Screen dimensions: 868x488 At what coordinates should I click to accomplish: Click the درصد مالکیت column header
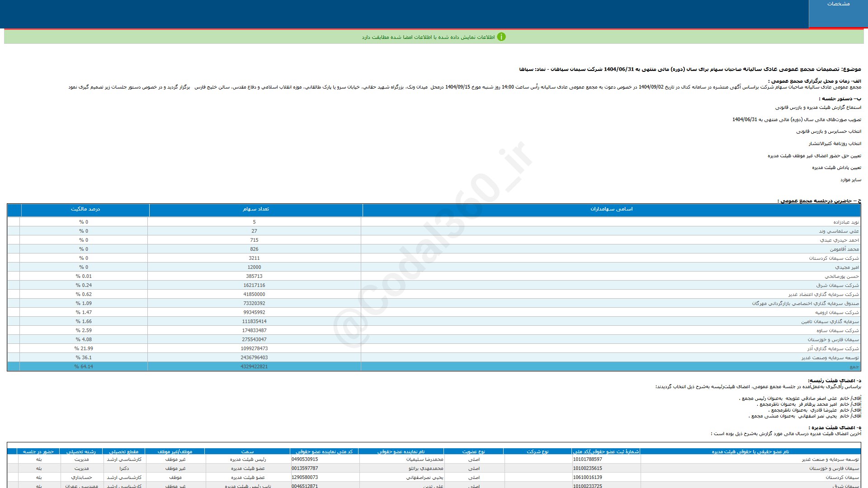pos(85,209)
